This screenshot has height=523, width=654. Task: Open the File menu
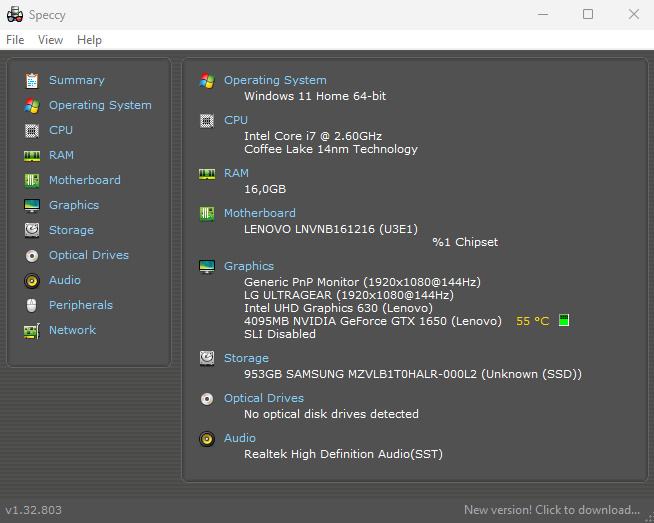15,40
